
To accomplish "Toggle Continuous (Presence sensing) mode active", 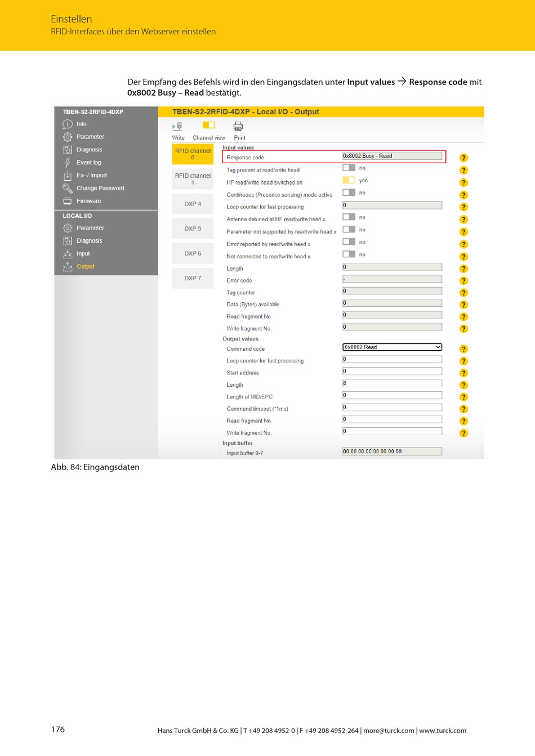I will click(349, 193).
